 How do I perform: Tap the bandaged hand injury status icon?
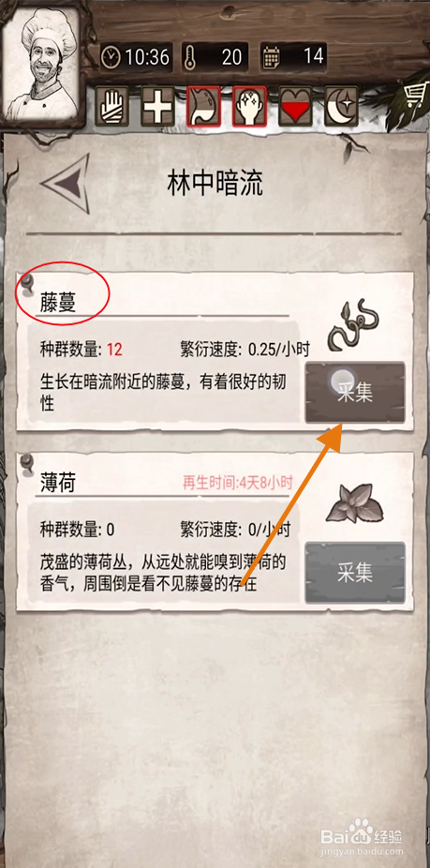coord(112,106)
